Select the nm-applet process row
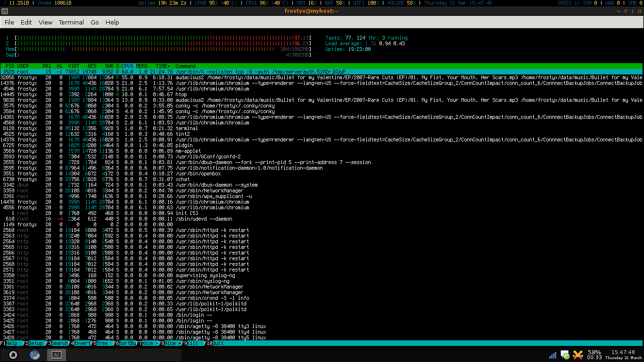 coord(322,151)
